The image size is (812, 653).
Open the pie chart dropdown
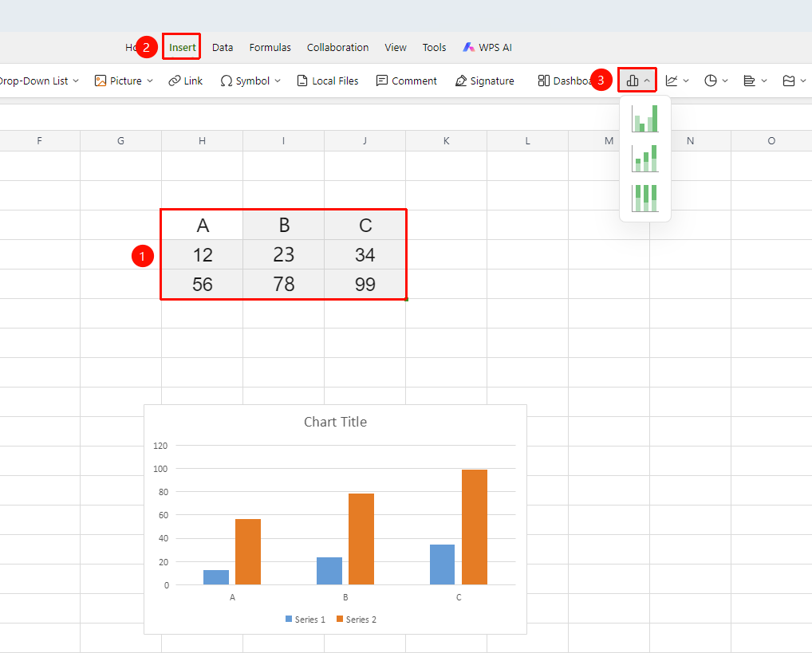click(716, 81)
